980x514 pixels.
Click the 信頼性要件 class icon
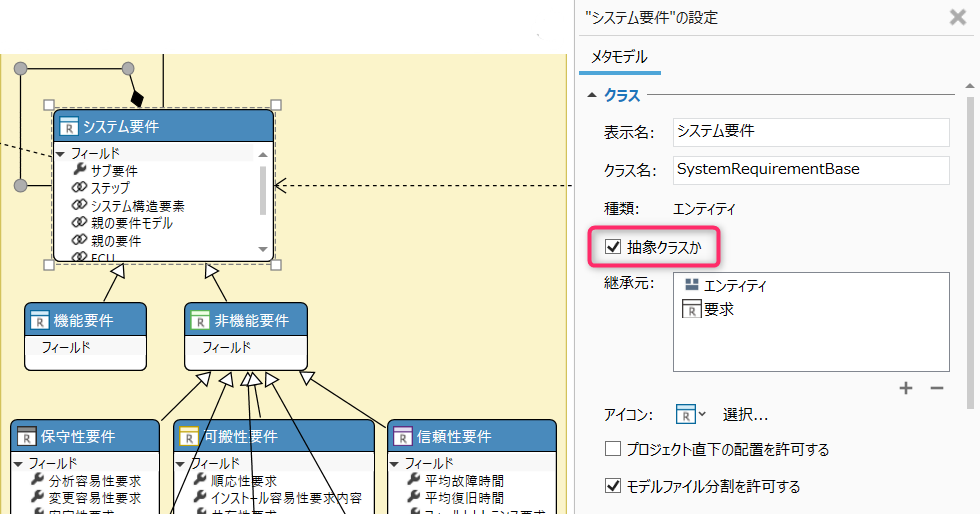click(402, 436)
